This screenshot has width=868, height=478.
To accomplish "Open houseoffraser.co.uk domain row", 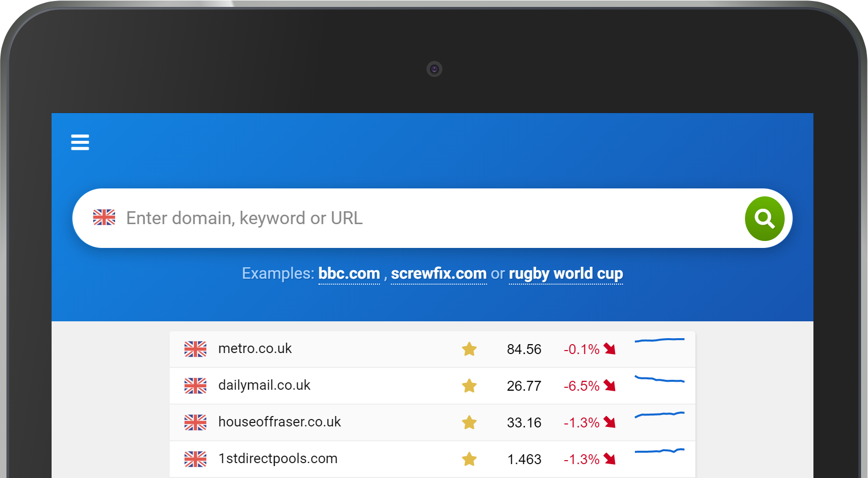I will click(x=433, y=422).
